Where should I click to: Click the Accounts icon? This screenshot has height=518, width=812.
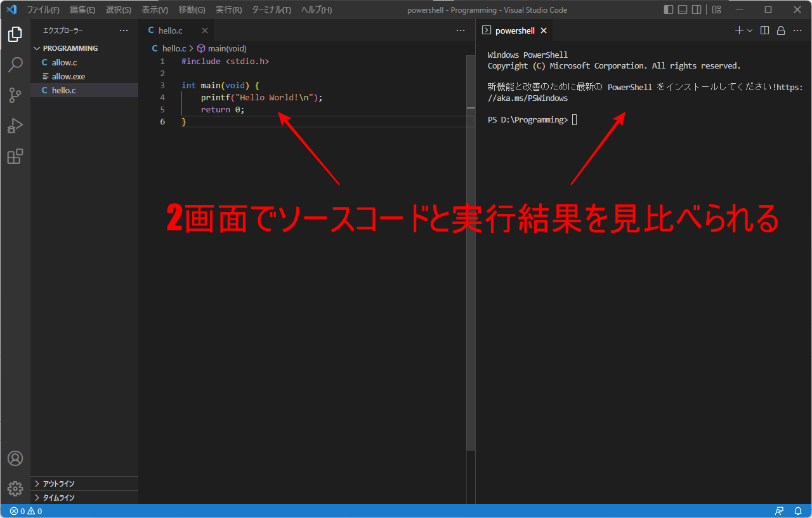coord(15,458)
